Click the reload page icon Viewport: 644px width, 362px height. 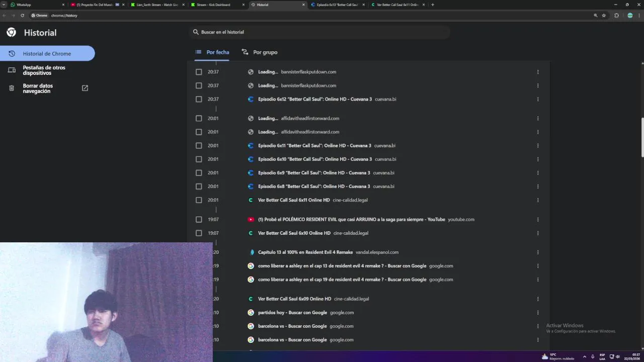tap(22, 16)
